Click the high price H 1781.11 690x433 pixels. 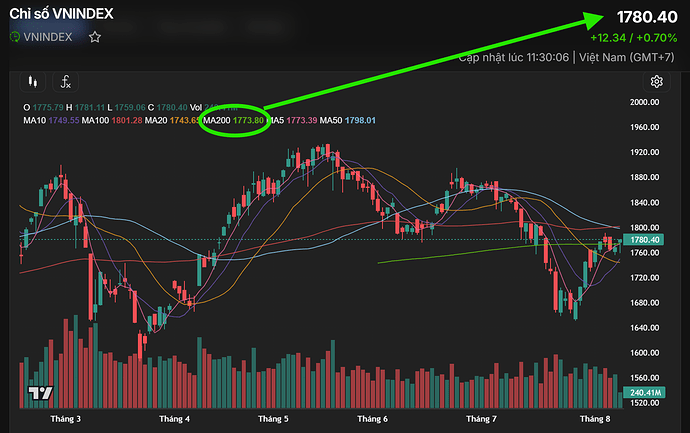85,107
